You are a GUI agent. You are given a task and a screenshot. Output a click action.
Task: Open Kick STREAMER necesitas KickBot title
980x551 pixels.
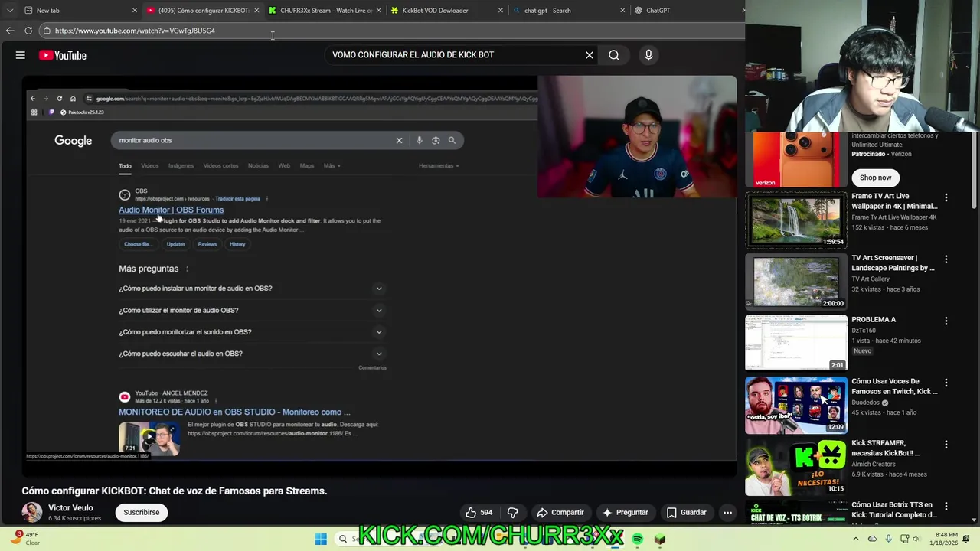[886, 448]
